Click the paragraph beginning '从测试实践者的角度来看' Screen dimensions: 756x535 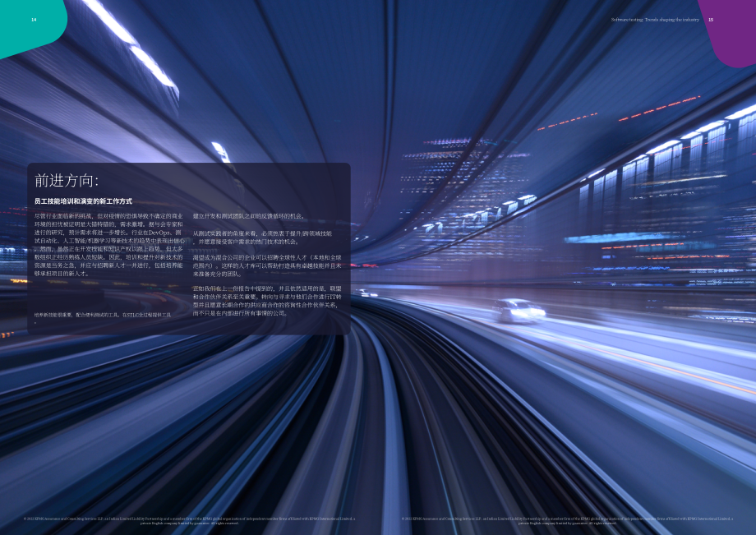point(263,238)
